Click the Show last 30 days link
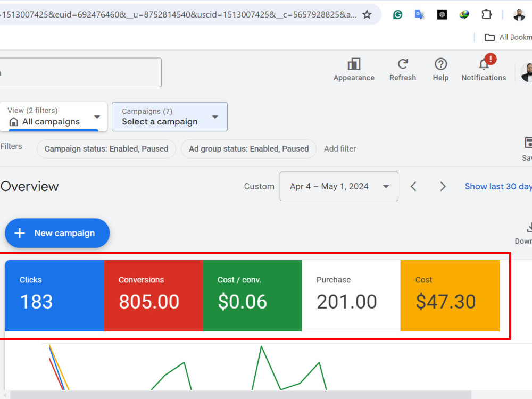The height and width of the screenshot is (399, 532). [x=498, y=186]
